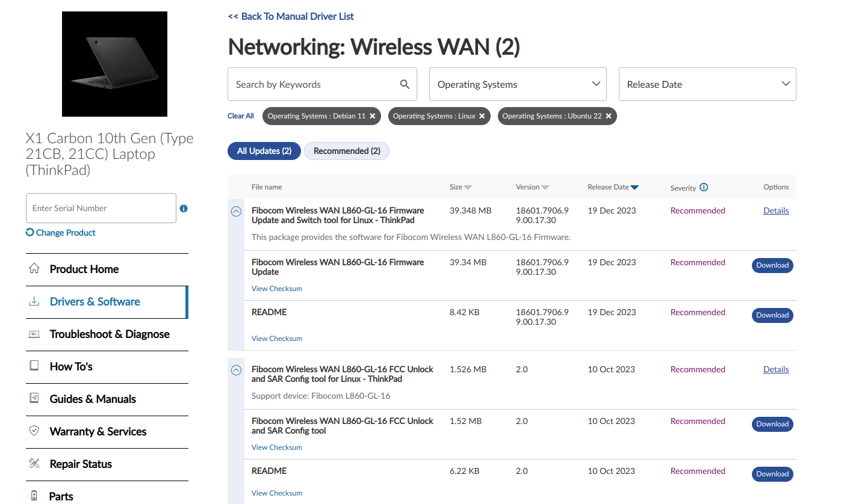Screen dimensions: 844x504
Task: Remove the Debian 11 filter chip
Action: point(373,116)
